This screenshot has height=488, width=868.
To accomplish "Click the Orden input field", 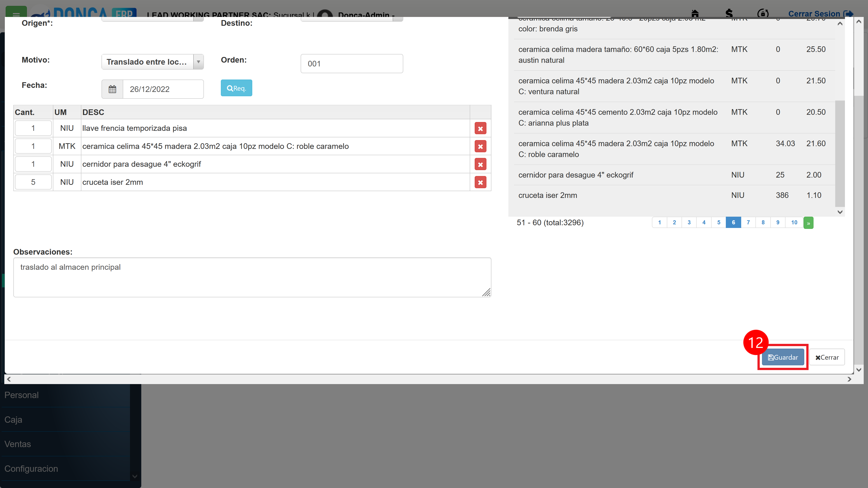I will click(x=352, y=64).
